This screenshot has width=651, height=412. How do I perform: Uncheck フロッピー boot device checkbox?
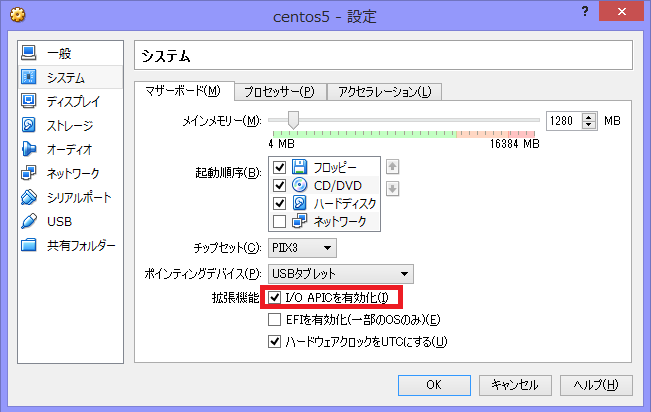point(279,167)
